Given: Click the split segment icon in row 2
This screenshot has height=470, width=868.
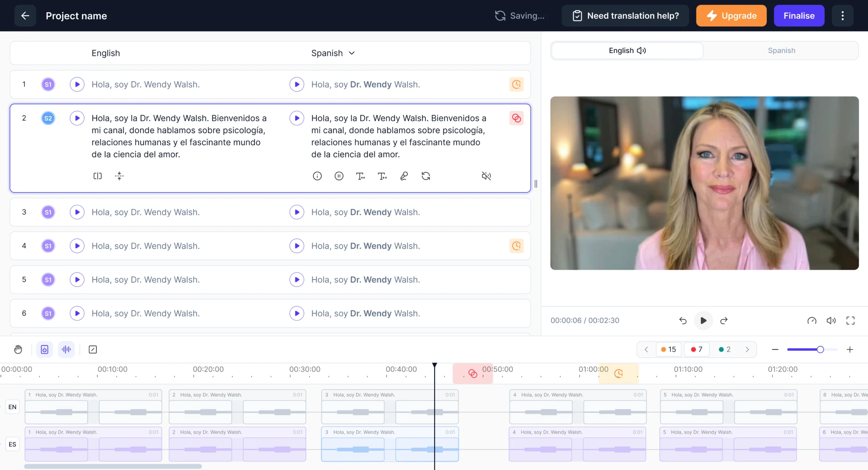Looking at the screenshot, I should [x=98, y=176].
